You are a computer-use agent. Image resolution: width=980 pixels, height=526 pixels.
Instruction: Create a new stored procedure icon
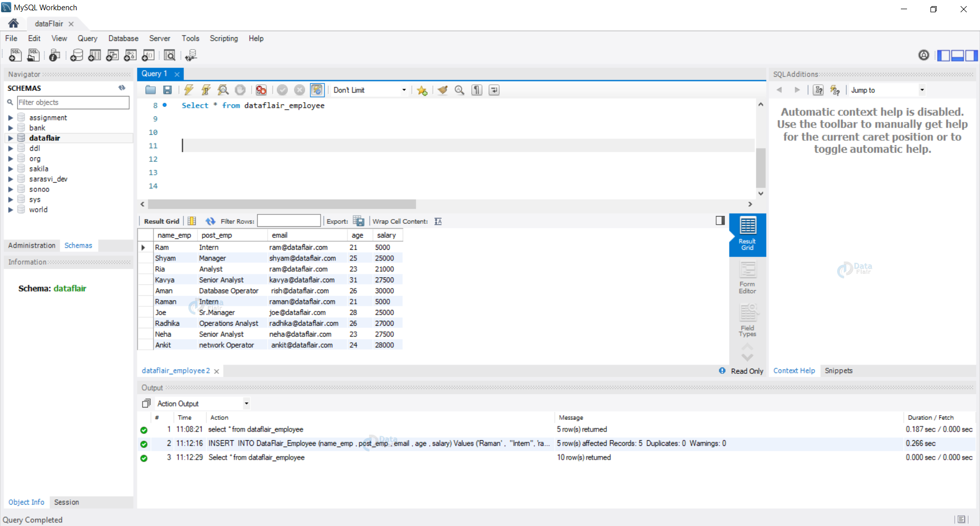point(130,55)
